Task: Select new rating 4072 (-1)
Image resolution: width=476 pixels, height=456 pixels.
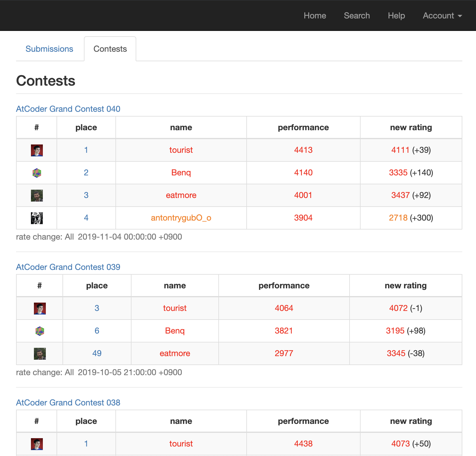Action: pyautogui.click(x=405, y=308)
